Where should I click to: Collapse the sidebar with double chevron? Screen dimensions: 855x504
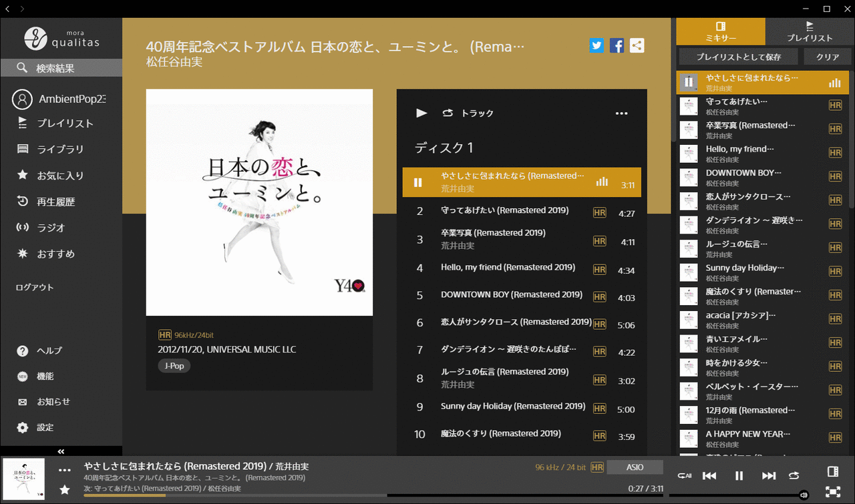point(61,451)
